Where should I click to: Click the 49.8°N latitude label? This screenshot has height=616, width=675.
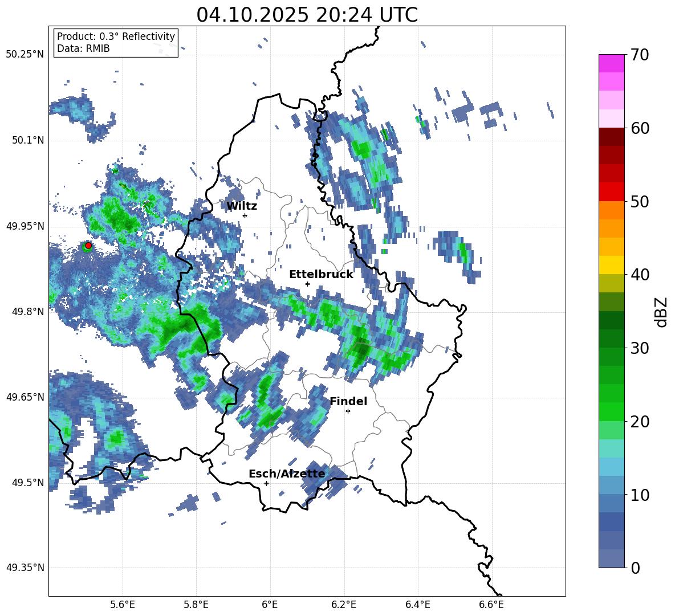tap(28, 312)
